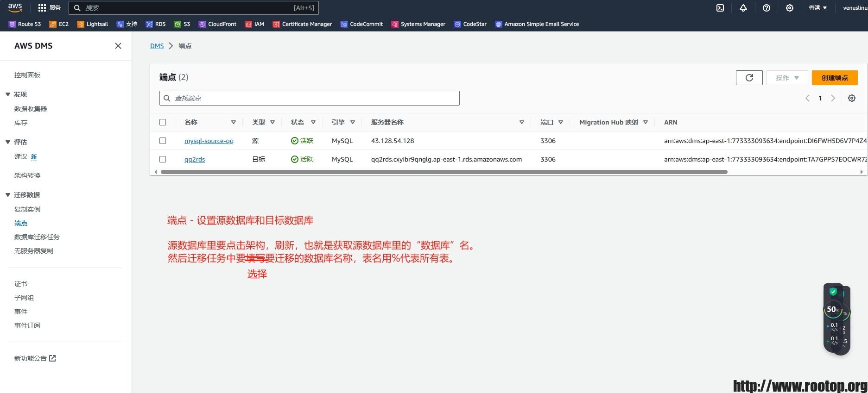Open the mysql-source-qq endpoint link

click(209, 141)
